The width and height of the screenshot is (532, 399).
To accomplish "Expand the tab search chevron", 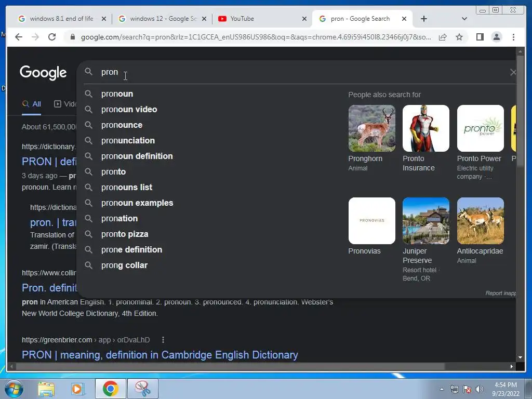I will (x=464, y=19).
